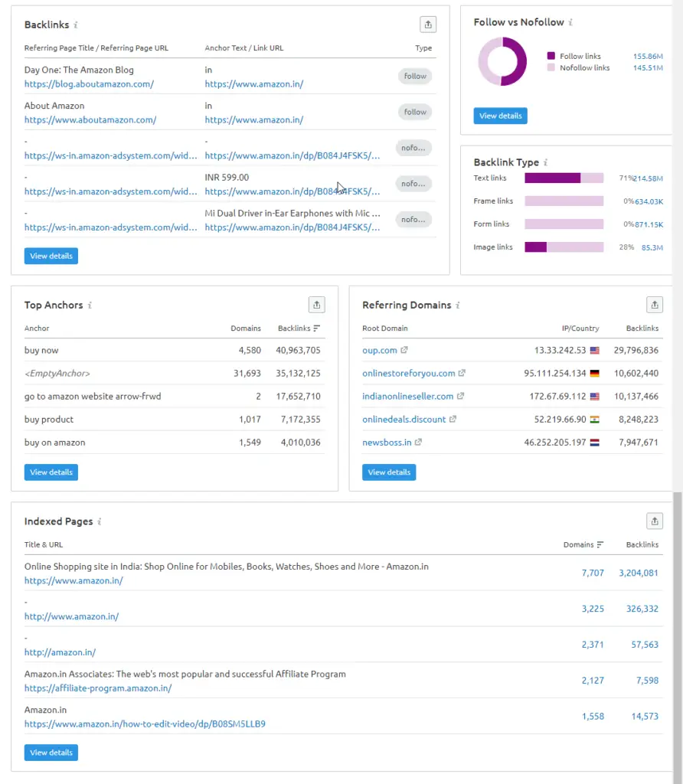Open indianonlineseller.com external link icon
Viewport: 683px width, 784px height.
click(460, 396)
